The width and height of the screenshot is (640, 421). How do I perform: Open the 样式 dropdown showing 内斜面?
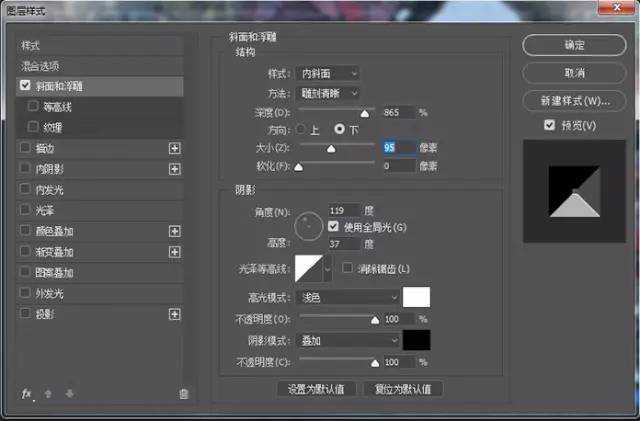coord(328,73)
